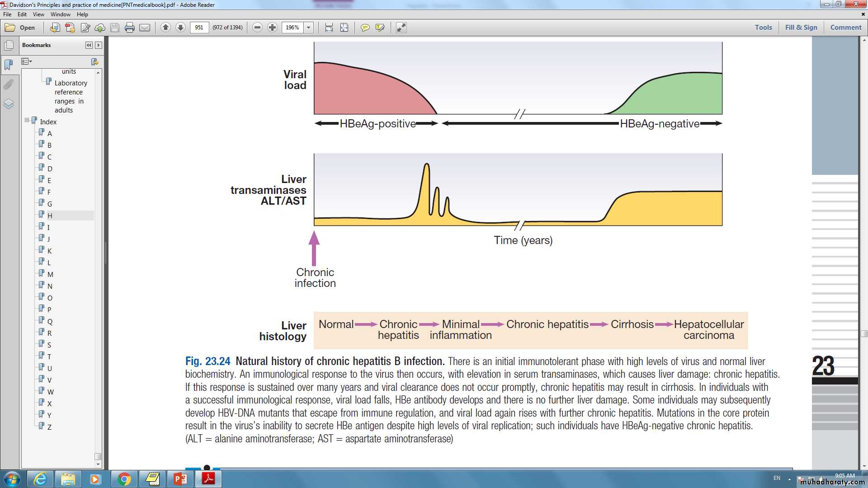
Task: Open the zoom level dropdown
Action: 309,28
